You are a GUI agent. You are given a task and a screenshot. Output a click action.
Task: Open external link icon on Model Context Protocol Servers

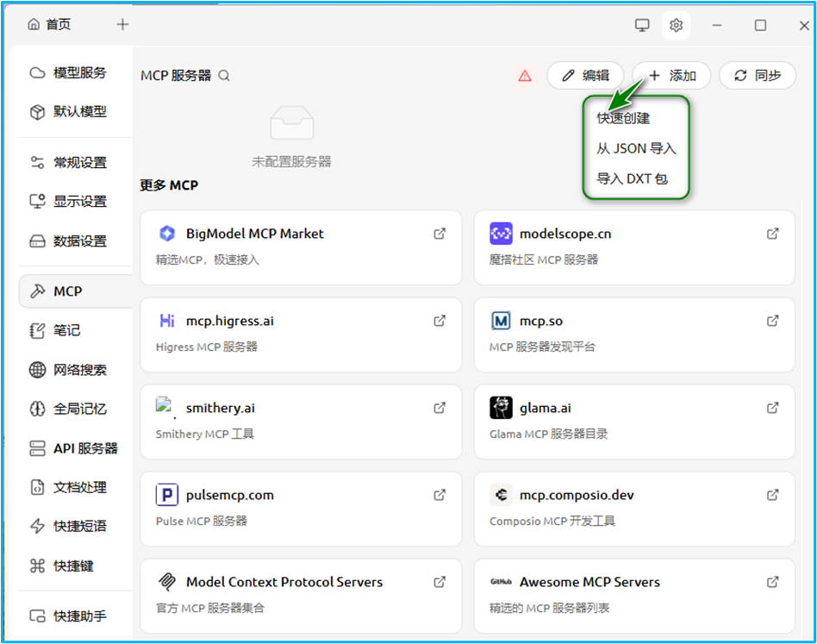click(440, 581)
